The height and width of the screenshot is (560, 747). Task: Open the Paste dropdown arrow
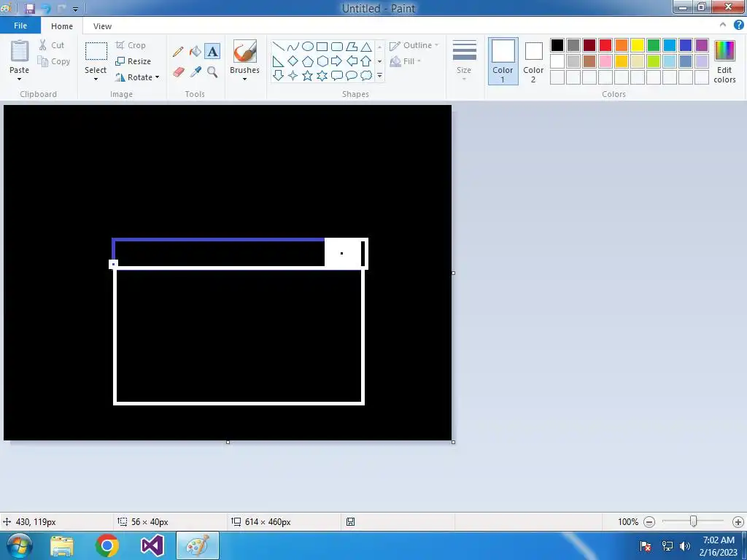pos(19,79)
